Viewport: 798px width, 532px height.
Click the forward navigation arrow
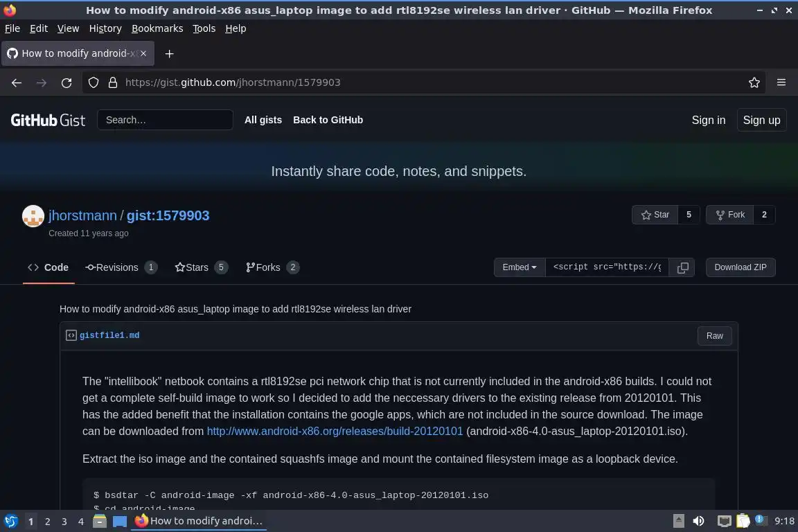(x=42, y=82)
